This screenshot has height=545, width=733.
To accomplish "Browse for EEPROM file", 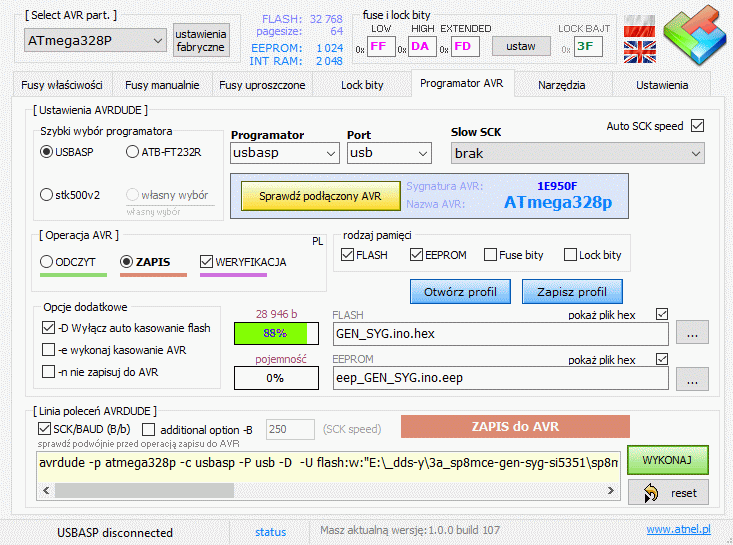I will tap(692, 378).
